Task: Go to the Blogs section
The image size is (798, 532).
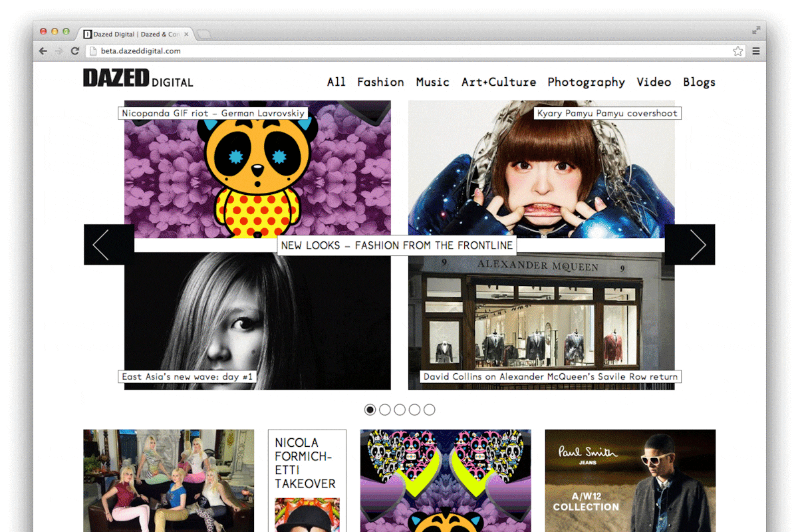Action: coord(700,82)
